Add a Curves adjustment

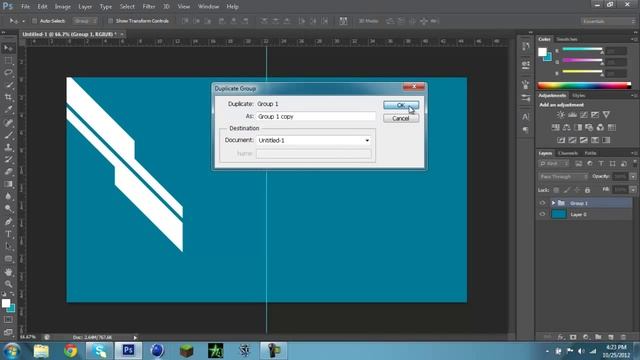point(584,115)
